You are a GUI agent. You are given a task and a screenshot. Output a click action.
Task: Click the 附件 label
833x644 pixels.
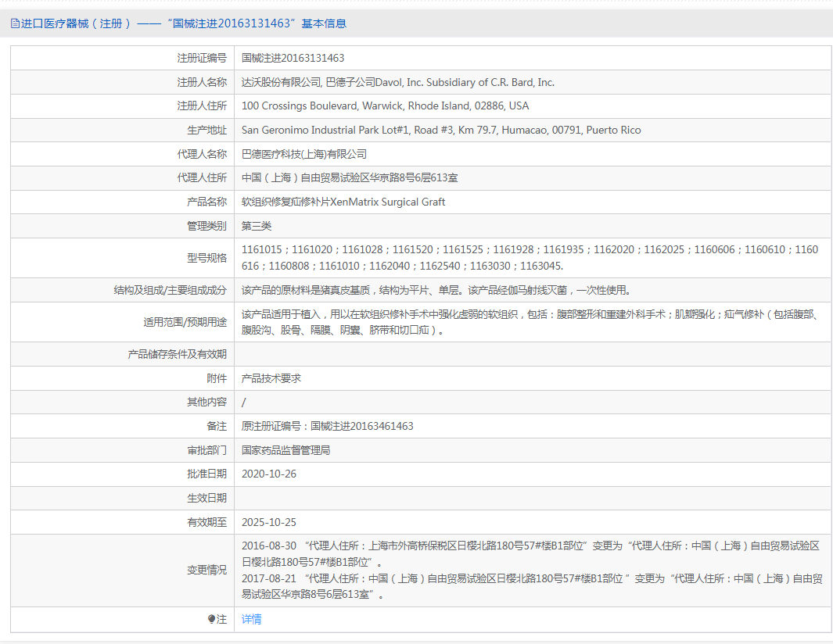(x=217, y=378)
